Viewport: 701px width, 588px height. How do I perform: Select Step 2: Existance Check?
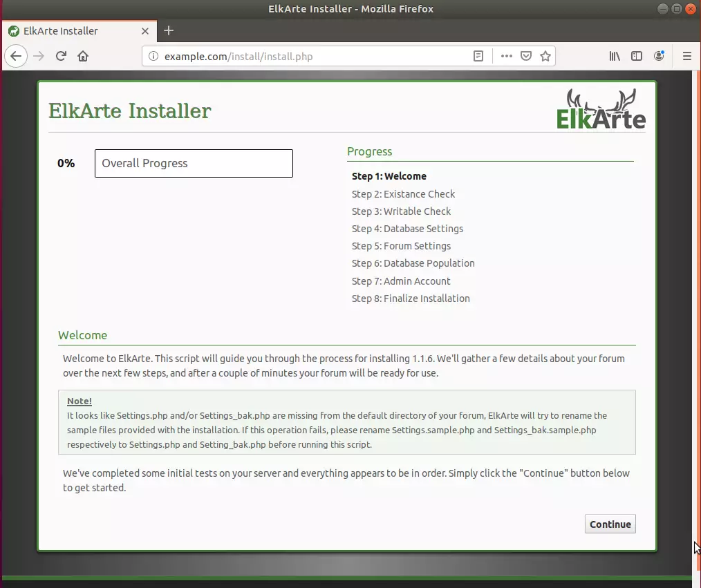coord(403,194)
